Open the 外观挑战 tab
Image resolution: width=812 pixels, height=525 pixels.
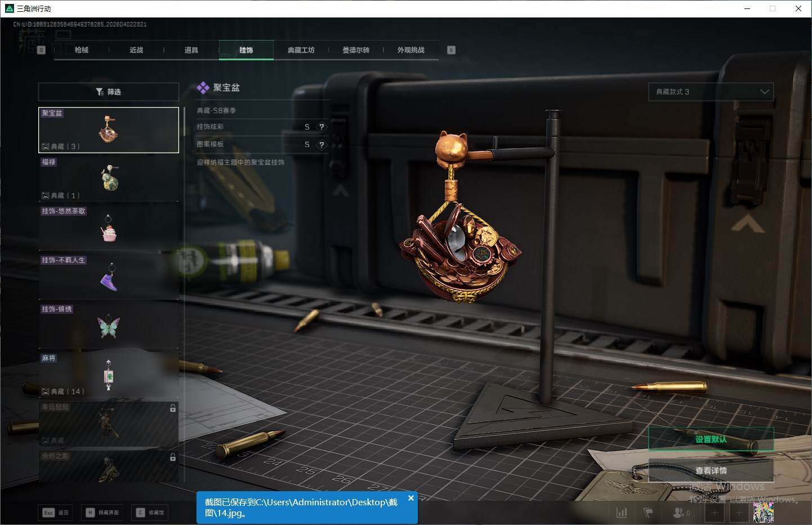[x=411, y=50]
